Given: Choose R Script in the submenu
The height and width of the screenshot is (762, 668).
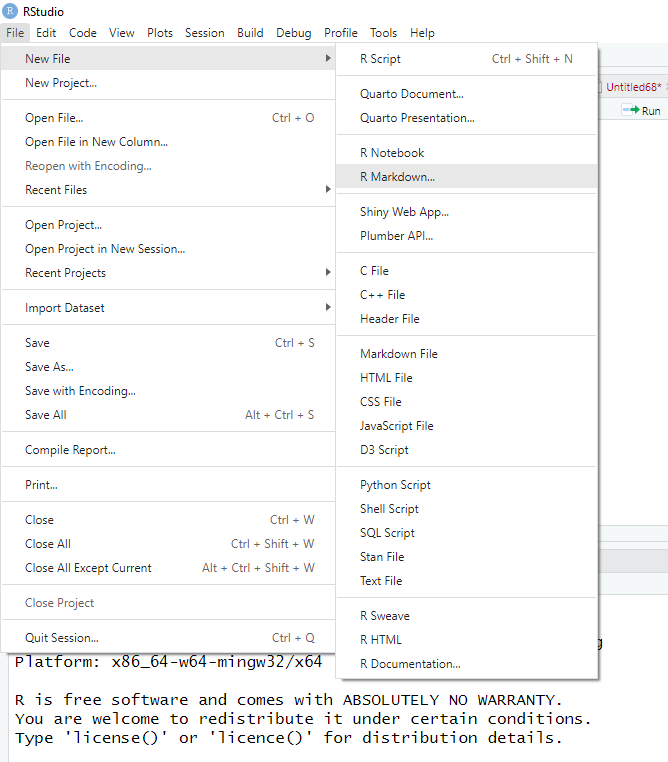Looking at the screenshot, I should tap(380, 59).
